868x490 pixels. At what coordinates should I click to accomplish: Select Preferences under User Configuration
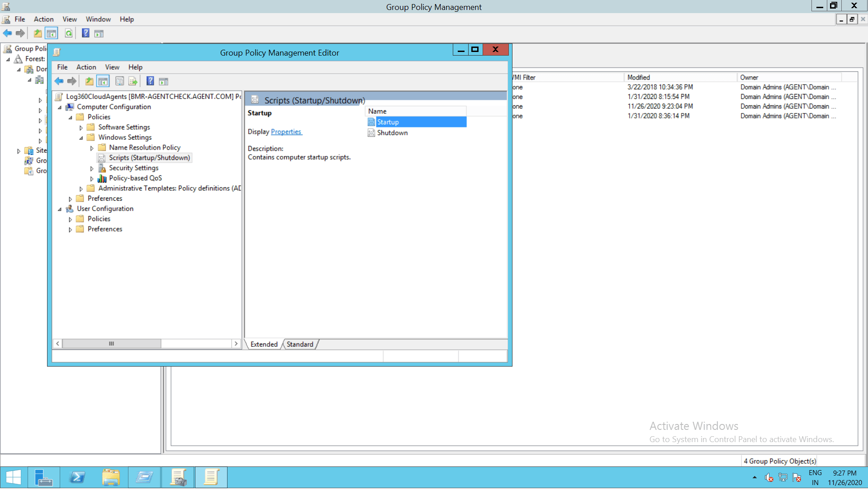point(105,229)
